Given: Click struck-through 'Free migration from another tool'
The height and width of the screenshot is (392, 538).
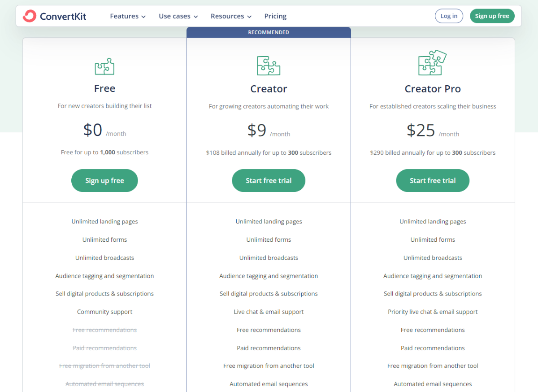Looking at the screenshot, I should click(x=104, y=366).
